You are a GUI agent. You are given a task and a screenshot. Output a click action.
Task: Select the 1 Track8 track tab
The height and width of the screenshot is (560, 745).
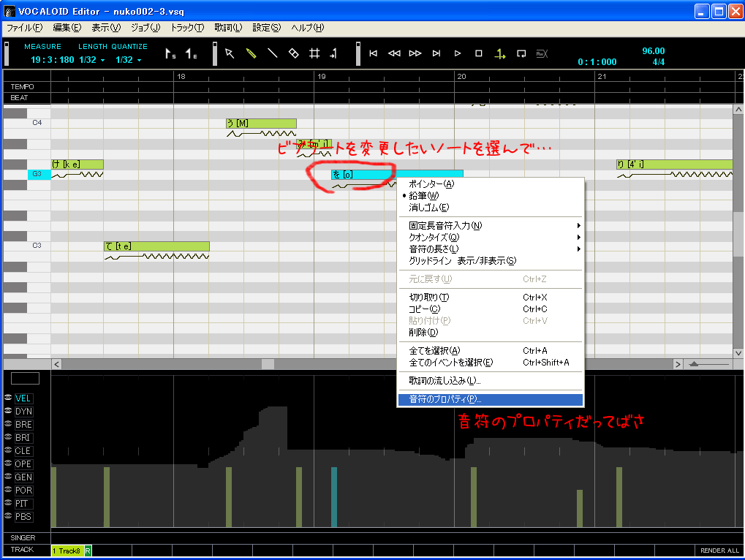pyautogui.click(x=67, y=550)
